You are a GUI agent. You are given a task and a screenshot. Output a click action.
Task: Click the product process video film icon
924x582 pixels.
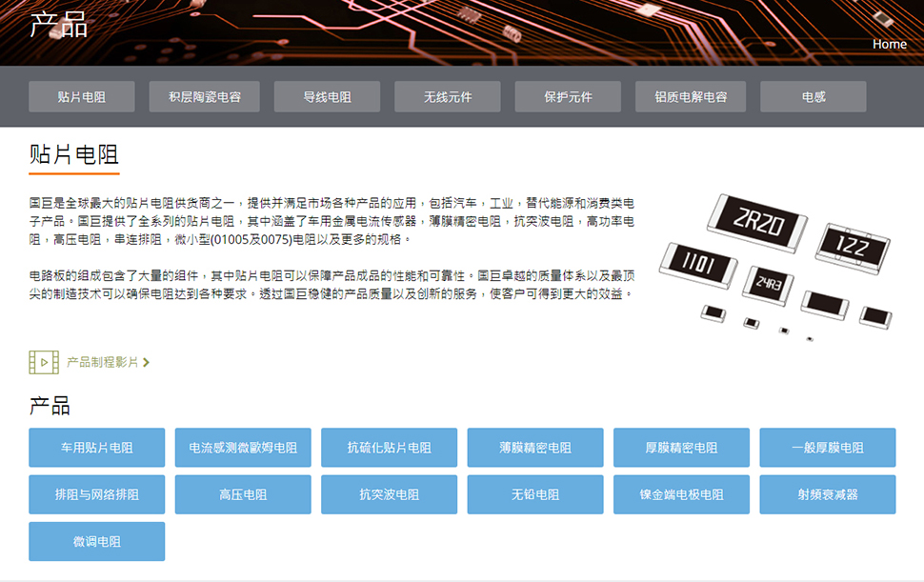[44, 362]
